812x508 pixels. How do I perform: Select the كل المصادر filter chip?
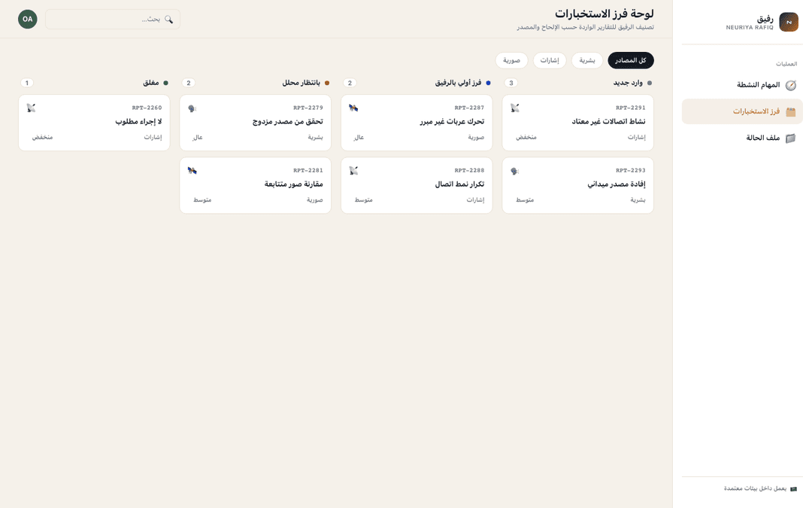(x=631, y=60)
